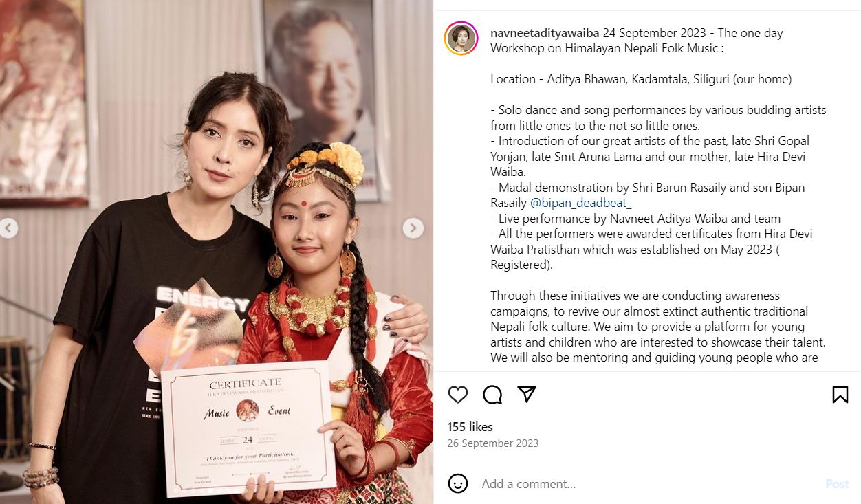View the 155 likes list
This screenshot has width=861, height=504.
[470, 427]
